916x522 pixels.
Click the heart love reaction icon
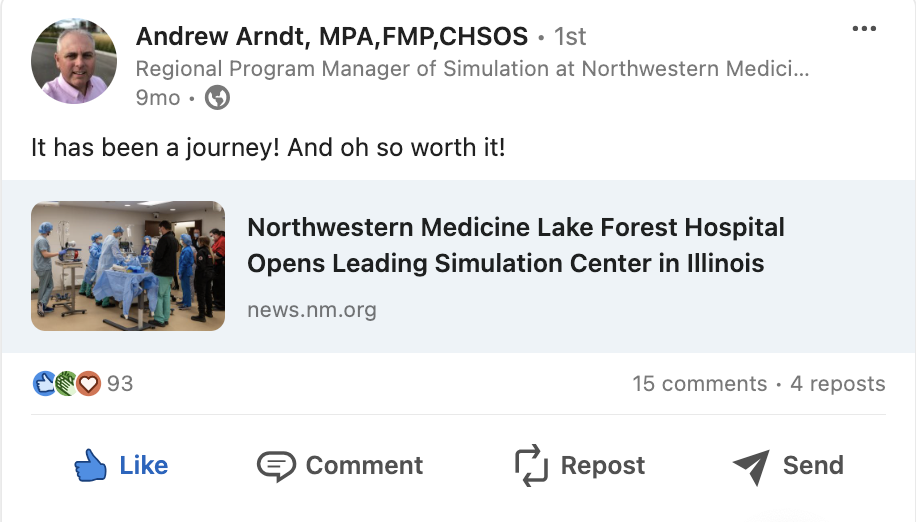pos(89,384)
